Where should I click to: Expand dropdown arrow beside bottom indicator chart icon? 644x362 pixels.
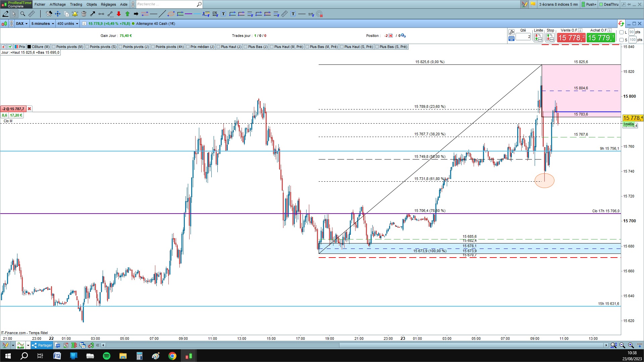(x=28, y=345)
